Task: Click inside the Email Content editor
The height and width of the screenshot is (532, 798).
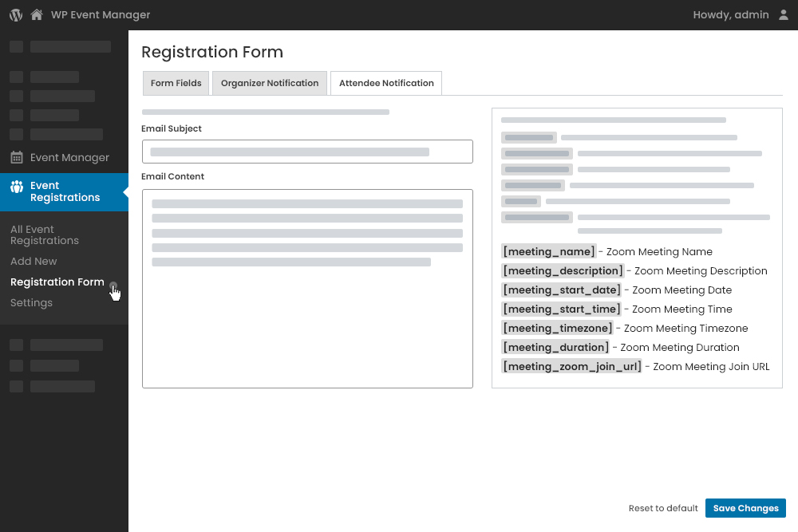Action: (x=307, y=287)
